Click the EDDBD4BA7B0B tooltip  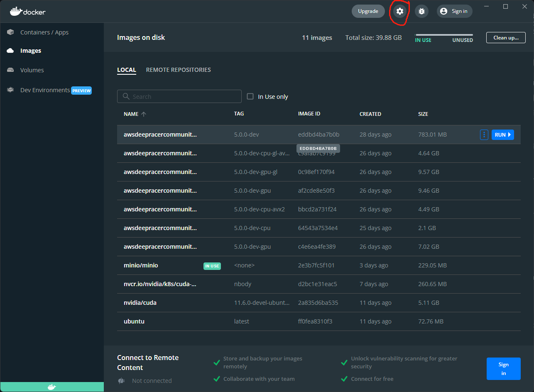(x=318, y=148)
